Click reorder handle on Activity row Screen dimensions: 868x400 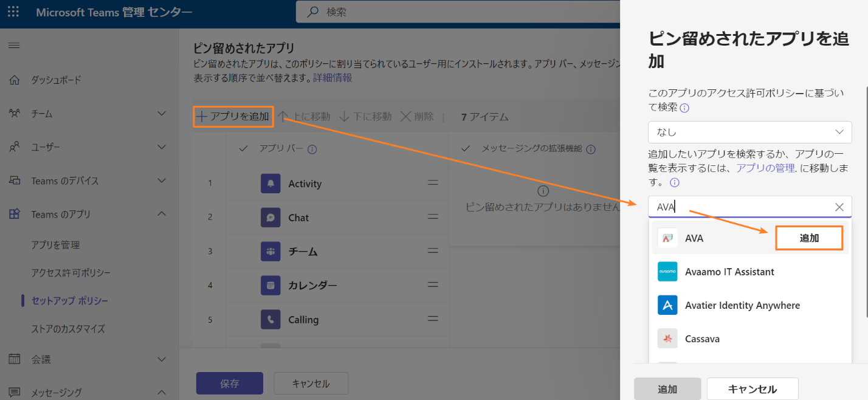click(433, 183)
